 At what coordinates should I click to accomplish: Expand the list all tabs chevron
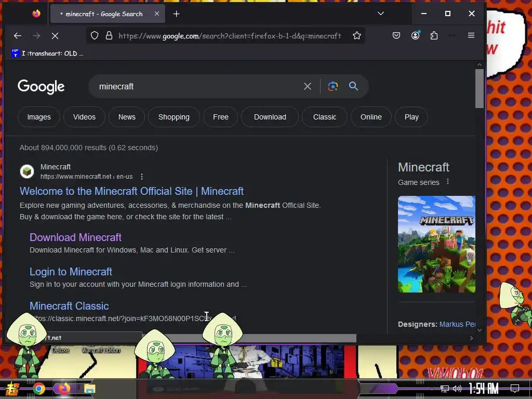(x=381, y=14)
